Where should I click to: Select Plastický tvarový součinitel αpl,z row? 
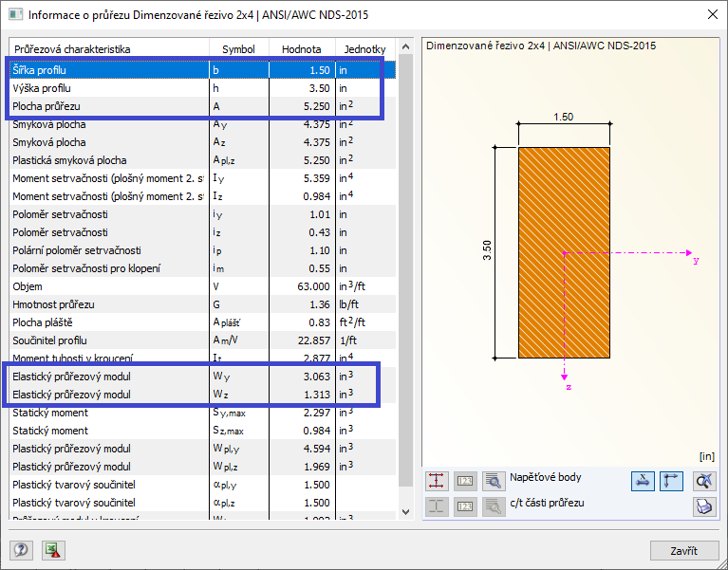point(202,504)
